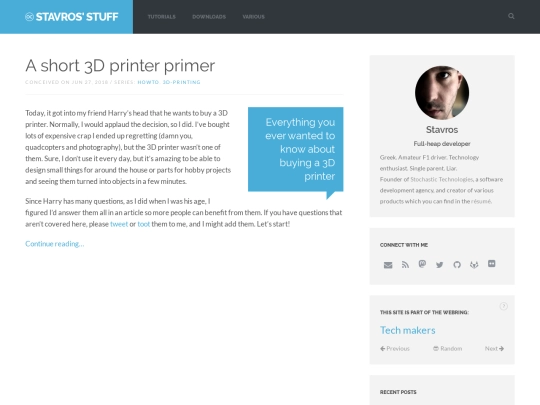
Task: Visit the Mastodon profile icon
Action: tap(422, 264)
